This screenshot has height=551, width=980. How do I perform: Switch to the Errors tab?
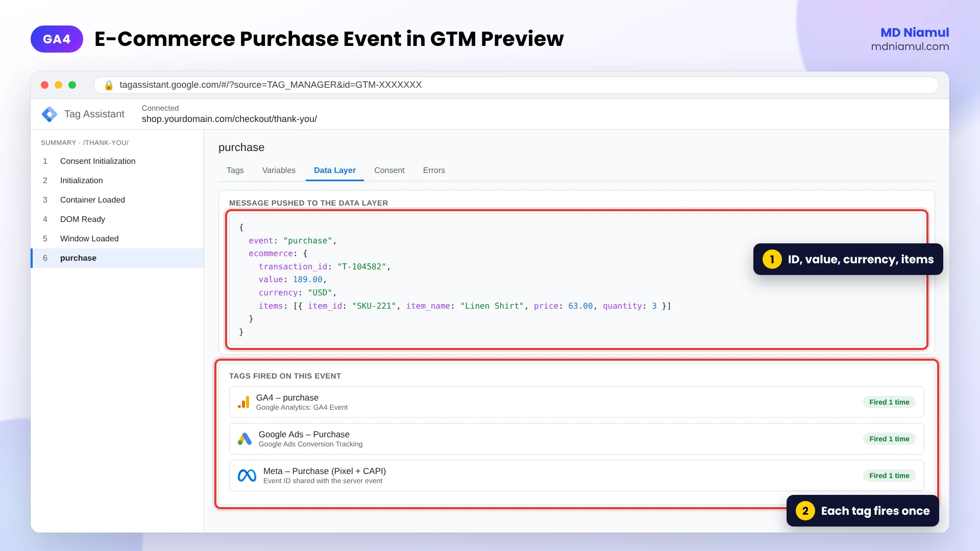coord(434,170)
